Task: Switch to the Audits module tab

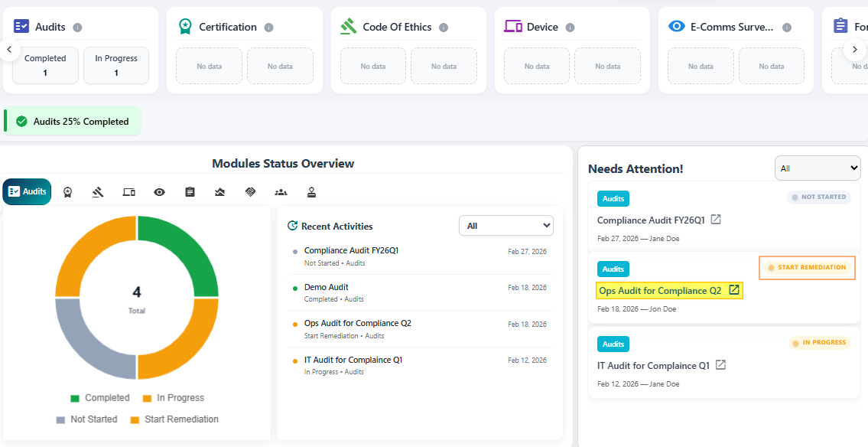Action: [x=27, y=191]
